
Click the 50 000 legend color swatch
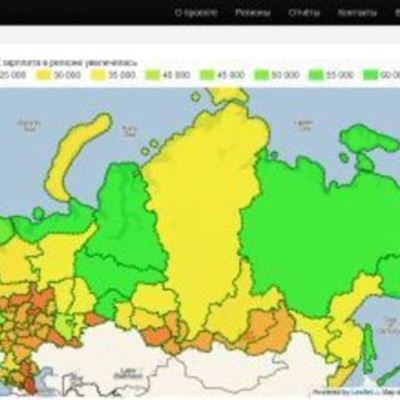[261, 75]
